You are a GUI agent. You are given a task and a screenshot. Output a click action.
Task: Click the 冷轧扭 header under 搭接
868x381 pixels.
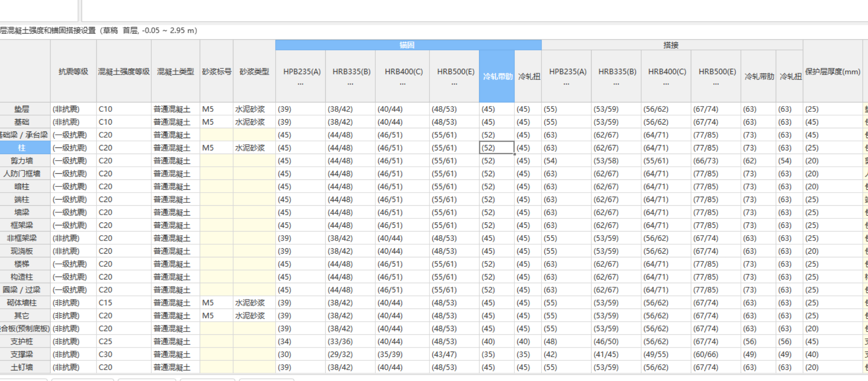click(790, 76)
